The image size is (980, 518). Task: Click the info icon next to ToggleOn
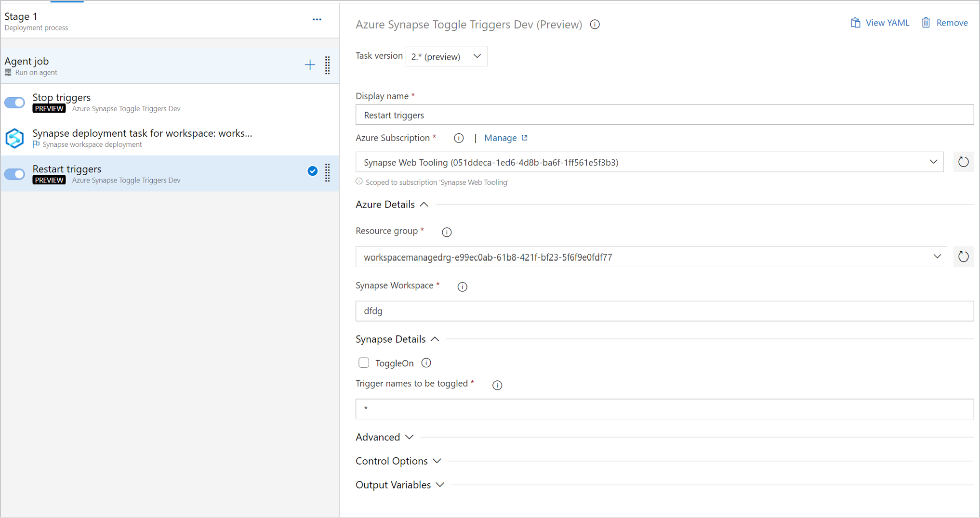tap(426, 363)
